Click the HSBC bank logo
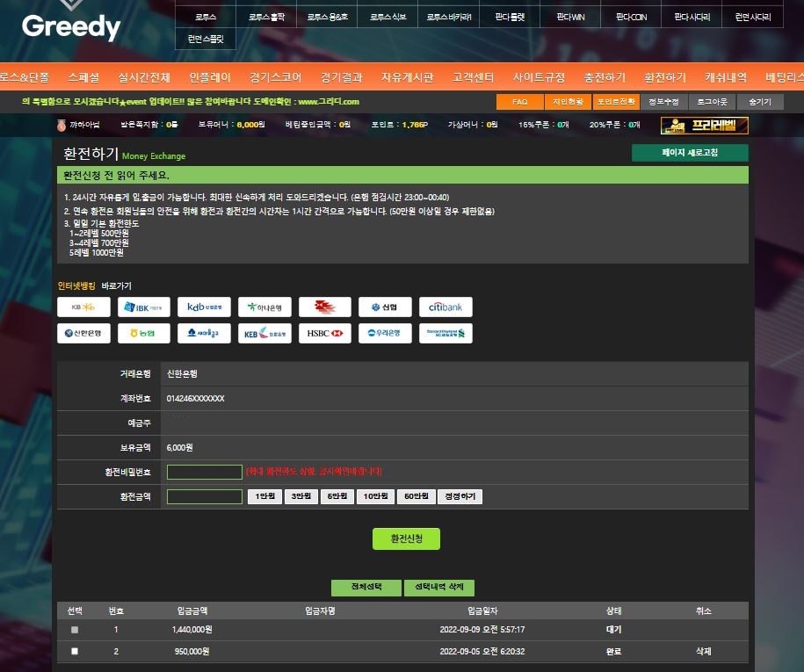 [324, 333]
